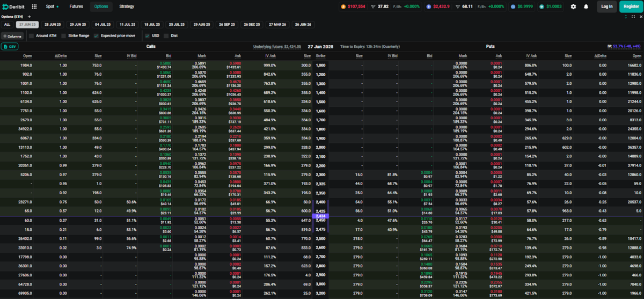Click the Deribit logo
This screenshot has height=299, width=644.
[x=14, y=6]
